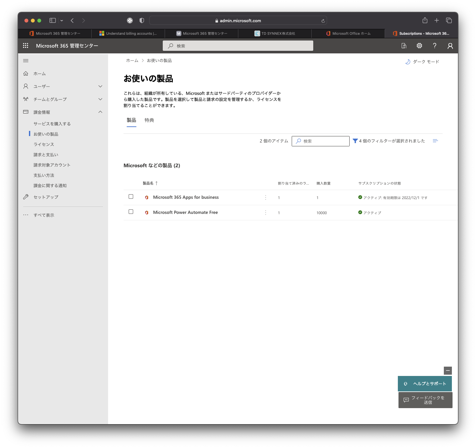Click the setup wrench icon
Screen dimensions: 476x448
[x=26, y=197]
